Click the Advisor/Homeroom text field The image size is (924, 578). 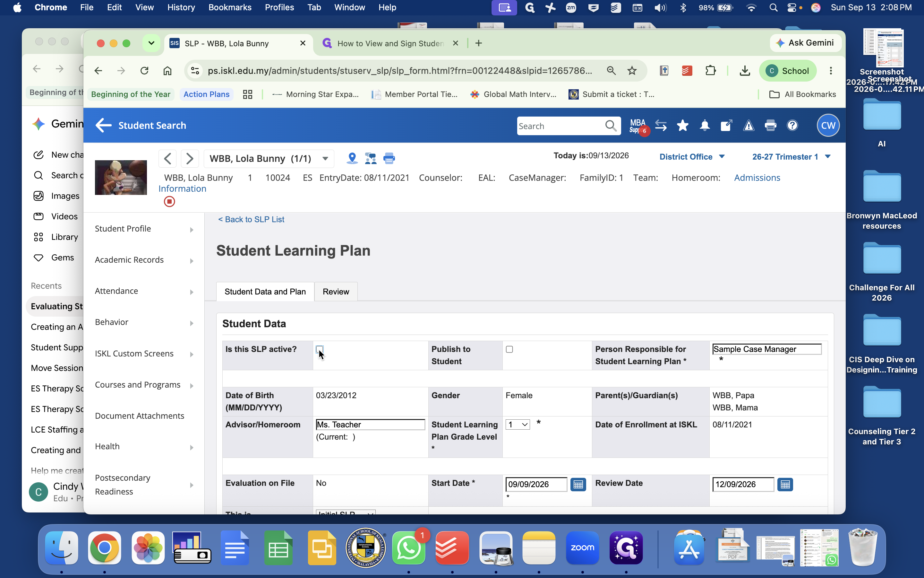(x=370, y=425)
